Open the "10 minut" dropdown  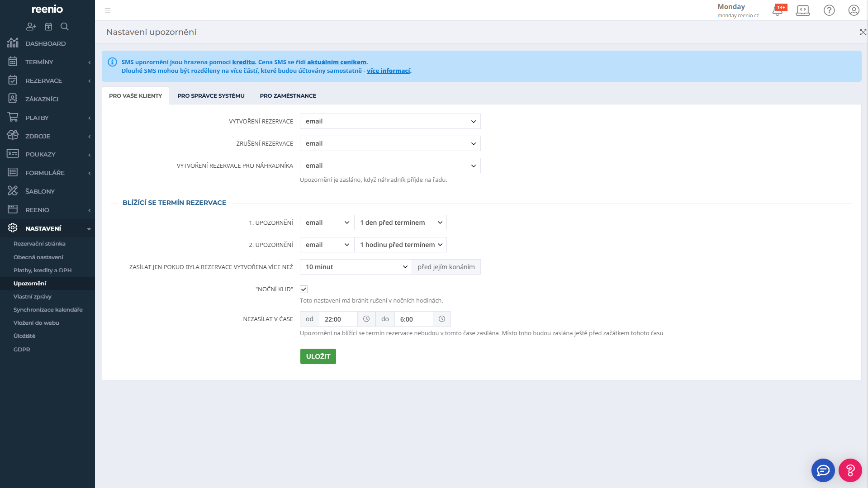coord(356,267)
